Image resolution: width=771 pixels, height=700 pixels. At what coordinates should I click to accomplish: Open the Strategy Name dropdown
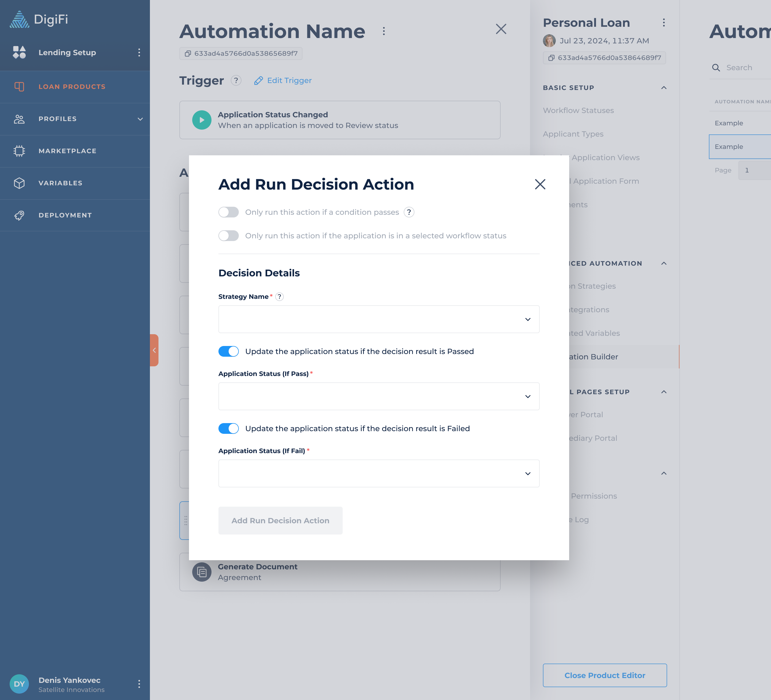(379, 319)
